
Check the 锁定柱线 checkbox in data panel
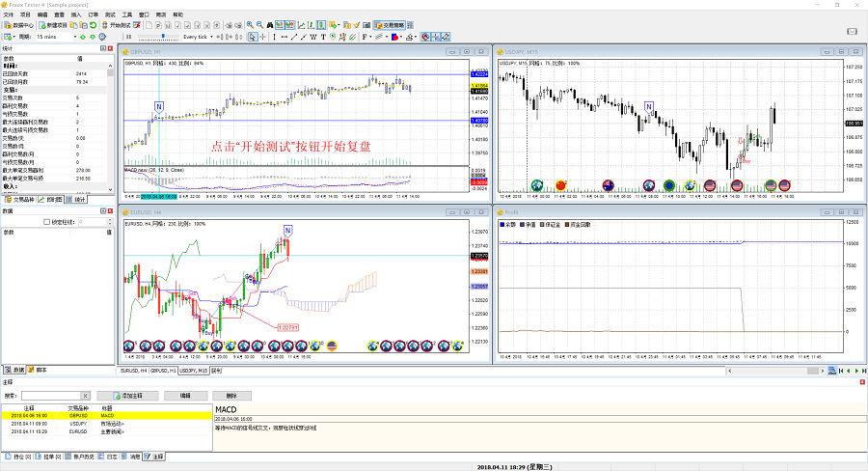pos(47,222)
